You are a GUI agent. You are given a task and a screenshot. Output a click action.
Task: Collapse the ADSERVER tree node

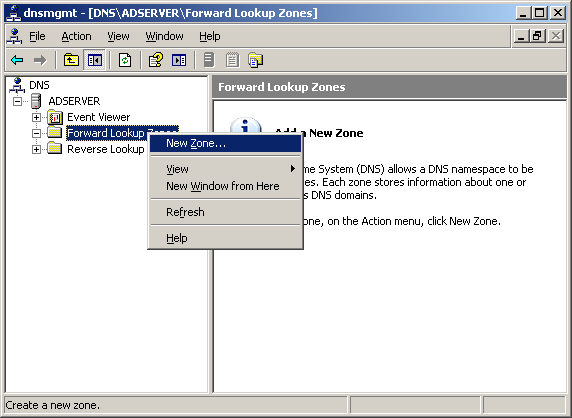(17, 101)
